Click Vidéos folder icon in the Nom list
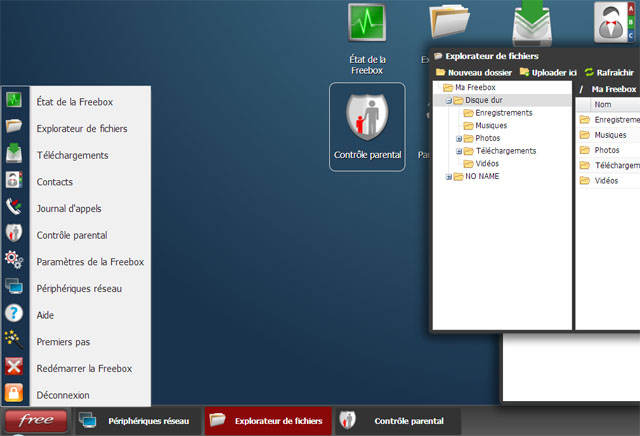The image size is (640, 436). coord(584,180)
